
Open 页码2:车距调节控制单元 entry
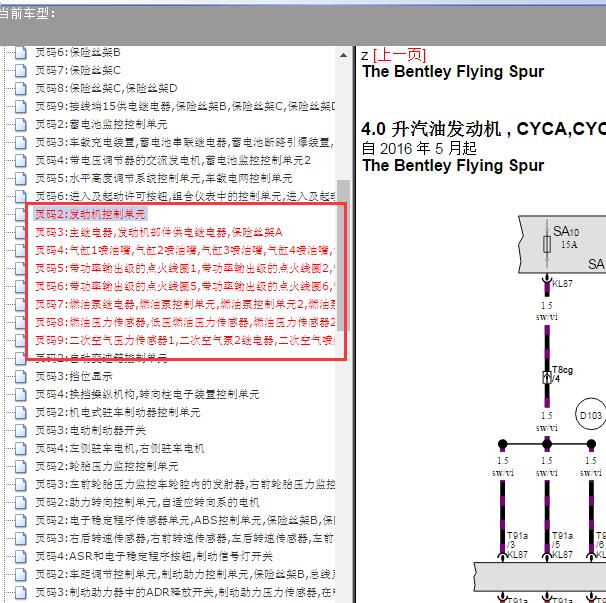point(185,574)
